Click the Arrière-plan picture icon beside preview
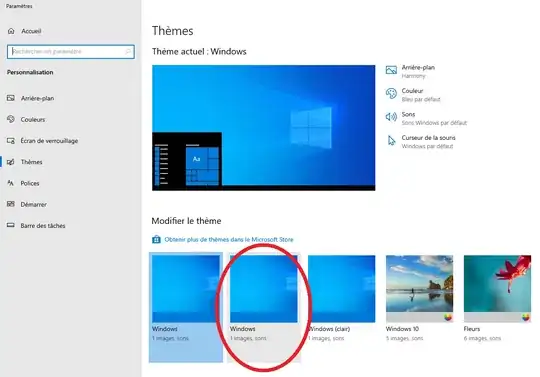540x377 pixels. coord(391,70)
